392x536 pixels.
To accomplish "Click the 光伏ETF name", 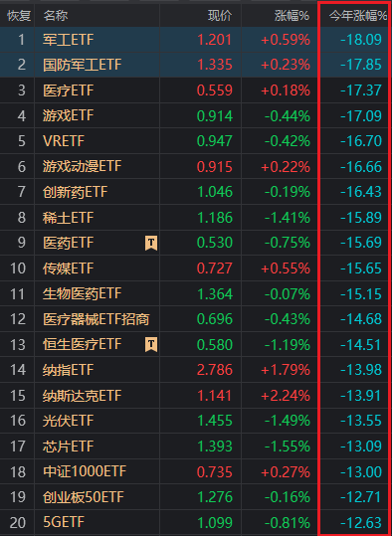I will (x=68, y=421).
